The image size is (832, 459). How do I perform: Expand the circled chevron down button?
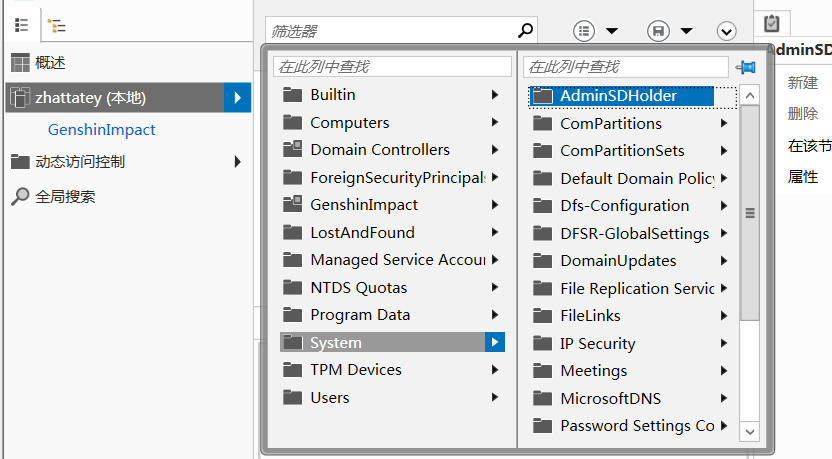[x=727, y=32]
